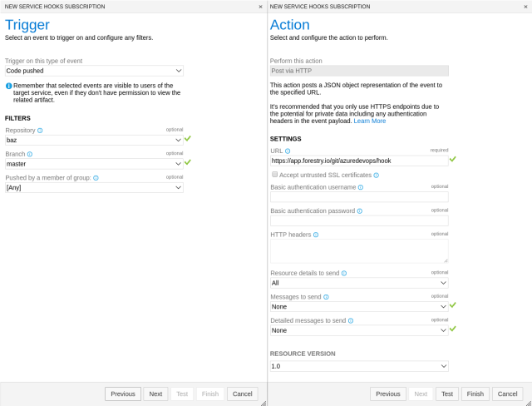This screenshot has width=532, height=406.
Task: Open the Branch dropdown showing master
Action: (x=94, y=164)
